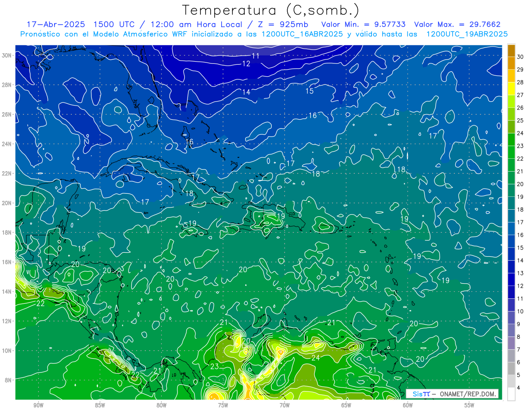This screenshot has width=532, height=411.
Task: Click the dark orange swatch above 30 in legend
Action: click(x=511, y=51)
